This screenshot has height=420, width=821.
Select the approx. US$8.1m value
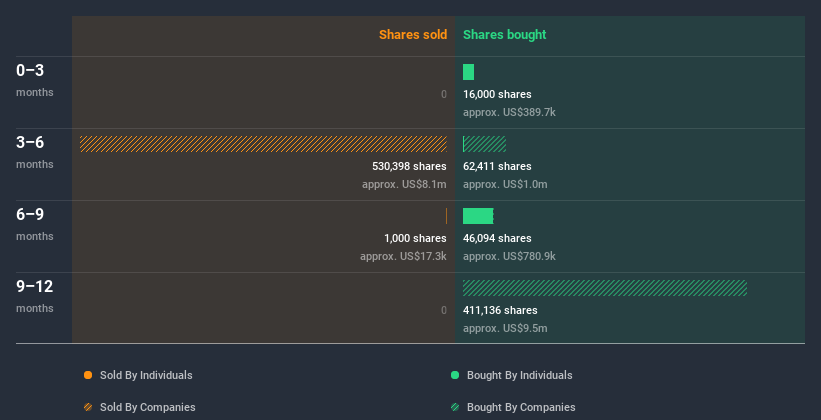tap(404, 184)
